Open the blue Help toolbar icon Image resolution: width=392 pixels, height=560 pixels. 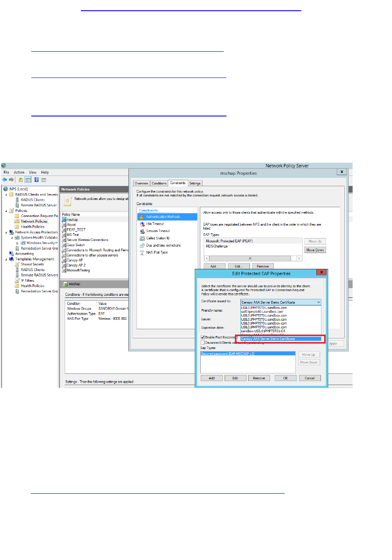coord(37,180)
